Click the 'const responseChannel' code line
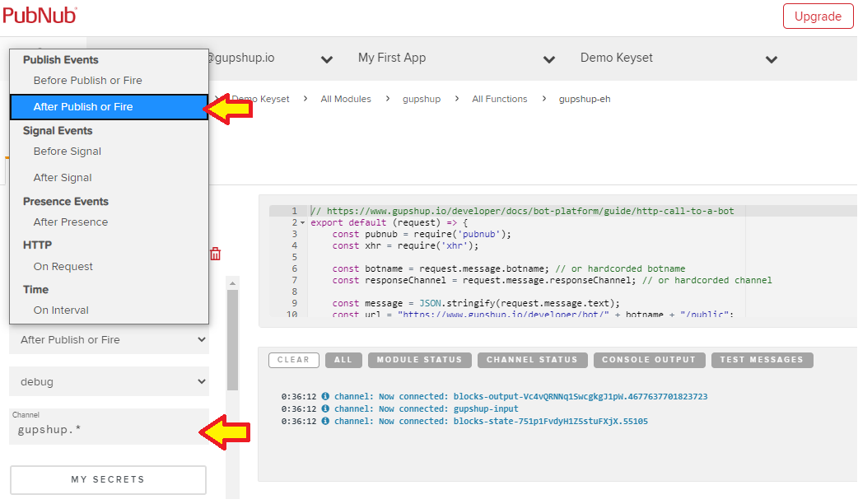 click(552, 280)
